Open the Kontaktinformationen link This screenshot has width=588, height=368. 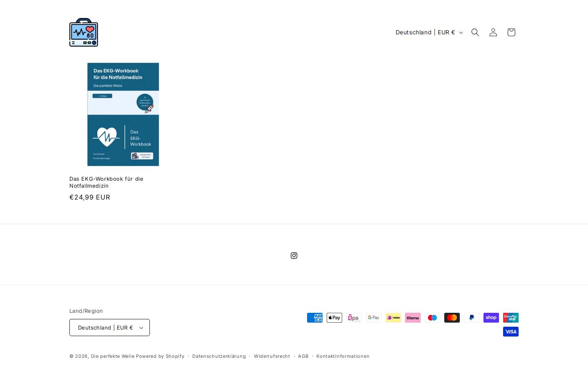(343, 356)
